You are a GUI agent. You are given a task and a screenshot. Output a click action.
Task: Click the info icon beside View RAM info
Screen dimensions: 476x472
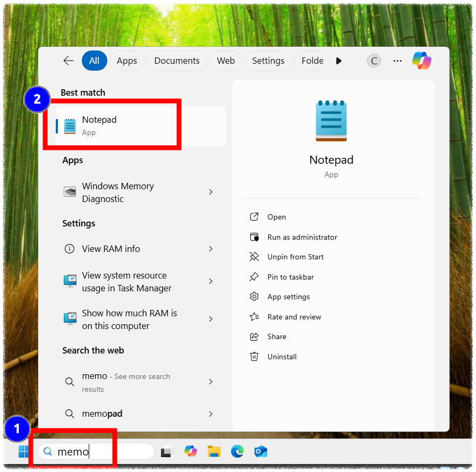70,249
